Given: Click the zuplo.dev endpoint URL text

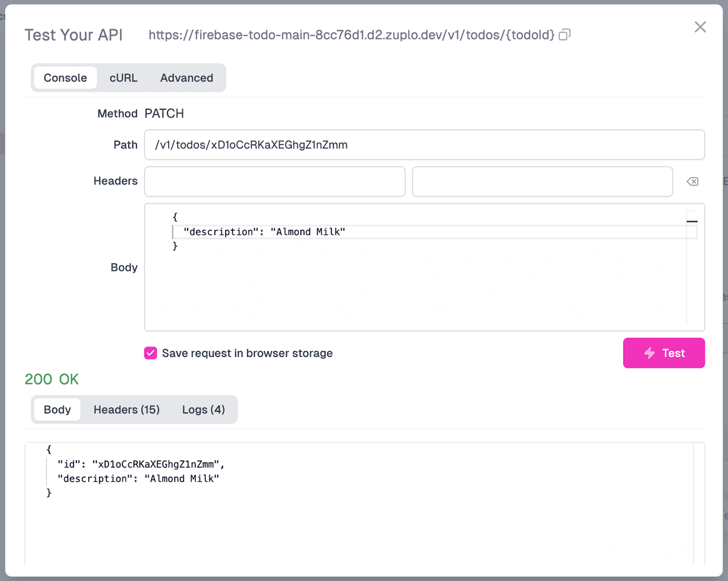Looking at the screenshot, I should (x=351, y=35).
